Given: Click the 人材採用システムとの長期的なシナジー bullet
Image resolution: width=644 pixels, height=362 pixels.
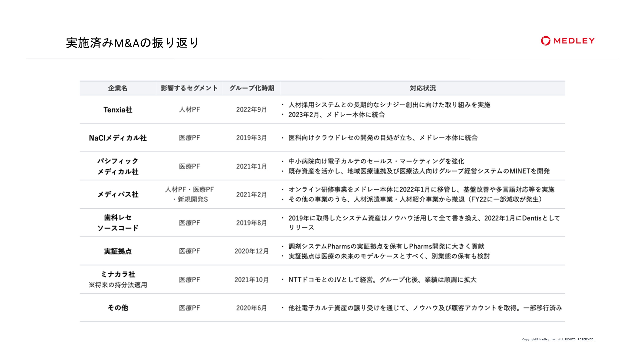Looking at the screenshot, I should (389, 105).
